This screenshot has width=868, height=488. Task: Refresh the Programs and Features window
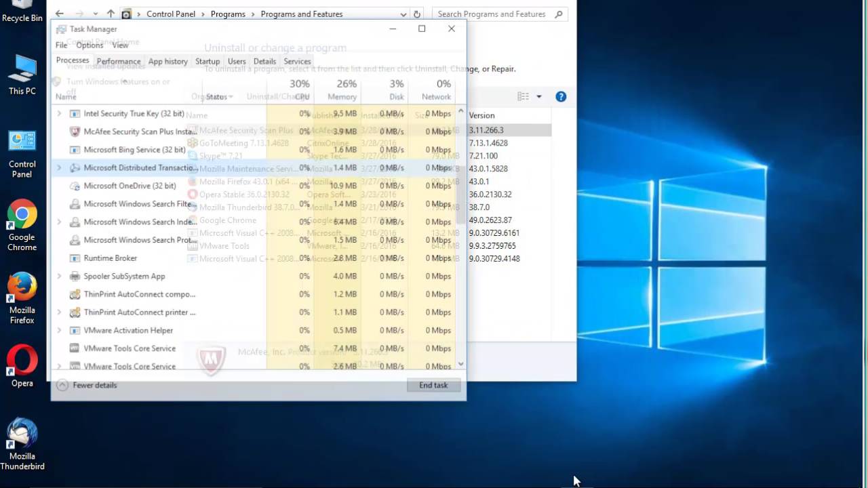coord(417,14)
